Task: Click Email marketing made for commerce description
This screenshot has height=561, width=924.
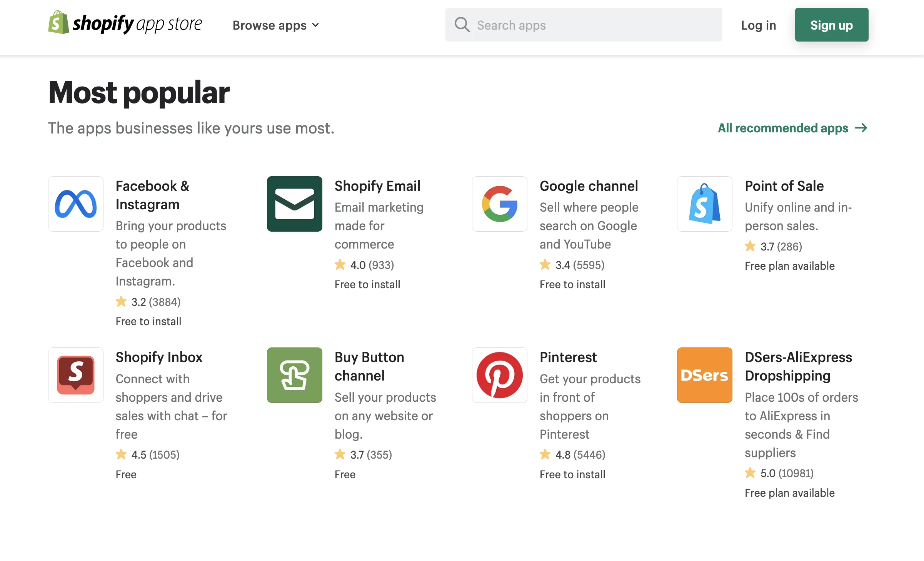Action: click(379, 225)
